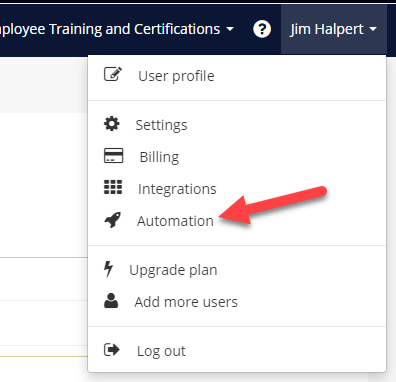Click the Integrations grid icon
This screenshot has height=382, width=396.
coord(113,187)
